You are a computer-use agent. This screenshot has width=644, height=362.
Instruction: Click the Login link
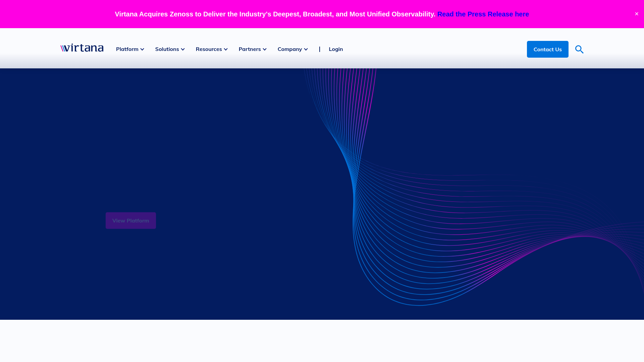tap(336, 49)
